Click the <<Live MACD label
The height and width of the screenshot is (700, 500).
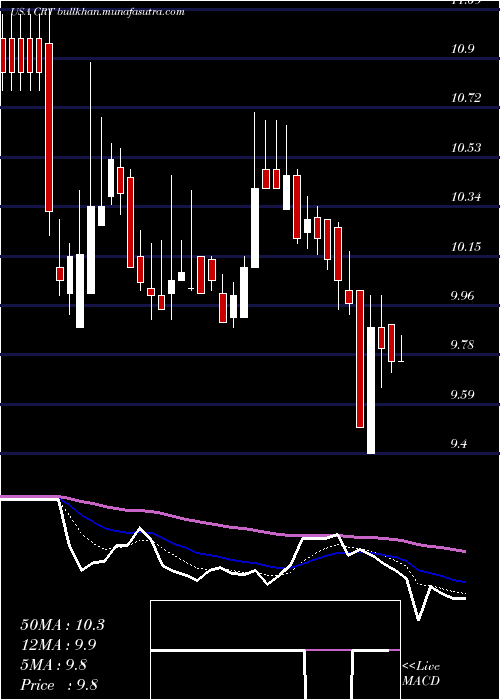coord(421,673)
